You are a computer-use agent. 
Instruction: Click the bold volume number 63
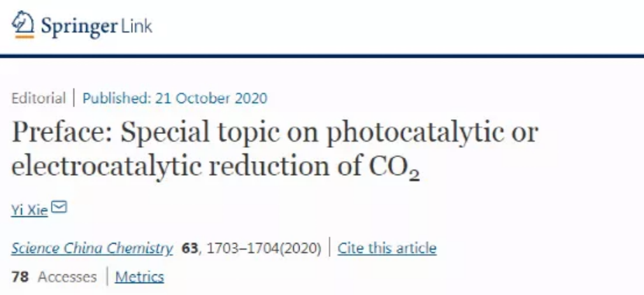click(190, 249)
